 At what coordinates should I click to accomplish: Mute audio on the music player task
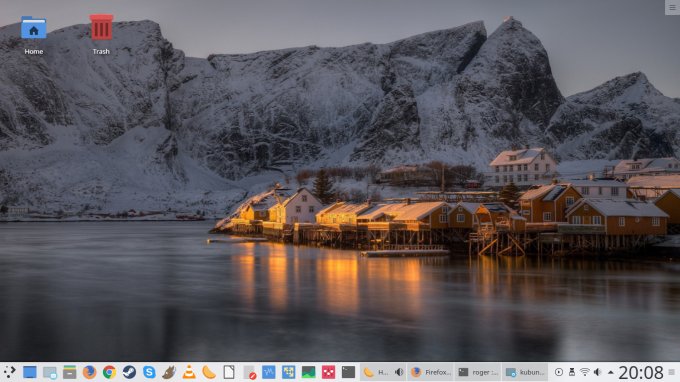click(x=399, y=372)
